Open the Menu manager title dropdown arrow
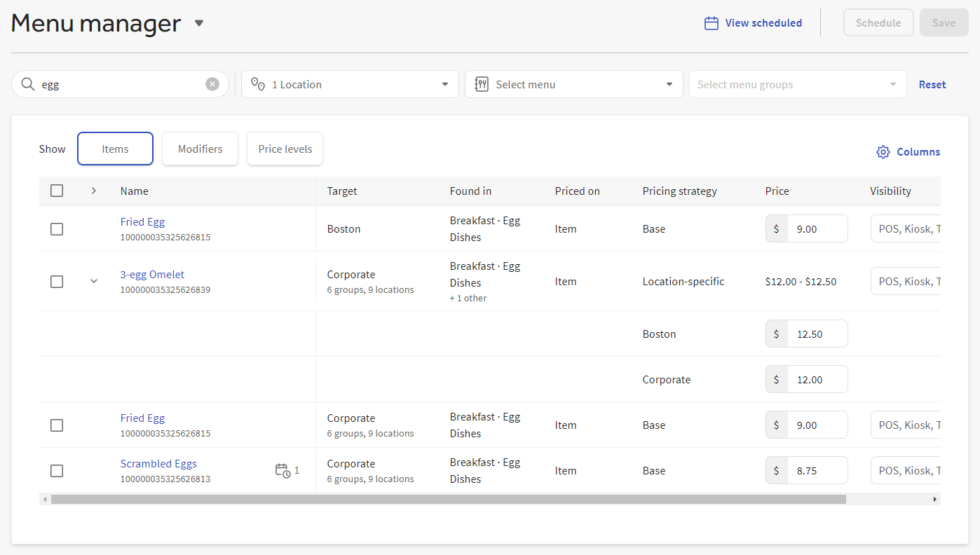980x555 pixels. 199,22
